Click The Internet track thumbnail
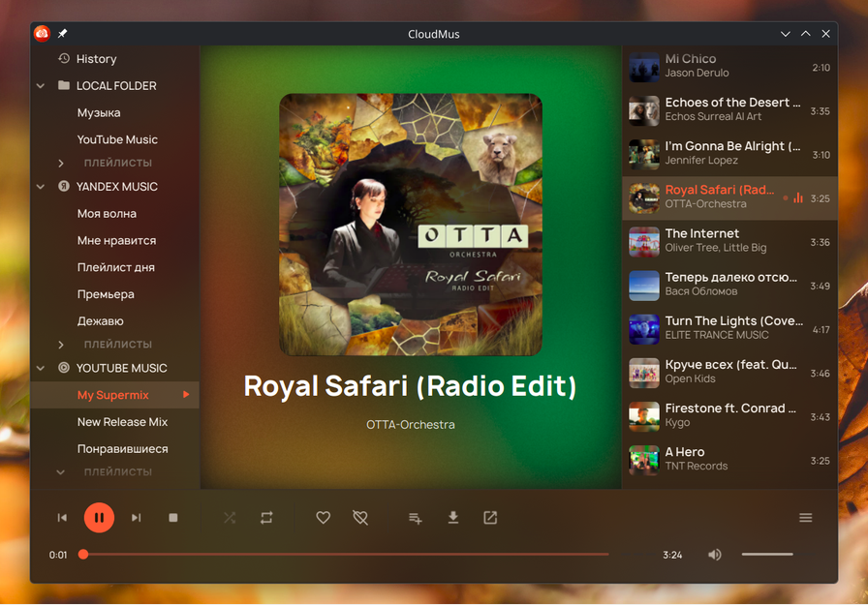The image size is (868, 605). pyautogui.click(x=644, y=242)
